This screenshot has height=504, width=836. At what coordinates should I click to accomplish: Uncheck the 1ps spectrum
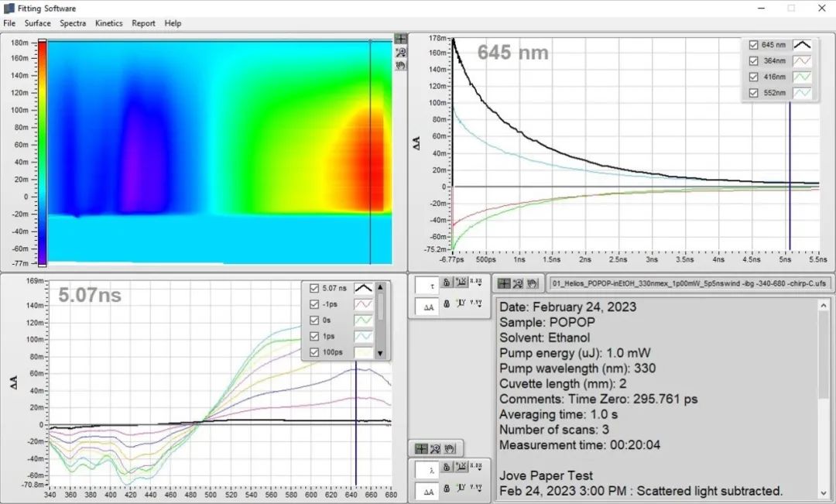click(314, 336)
